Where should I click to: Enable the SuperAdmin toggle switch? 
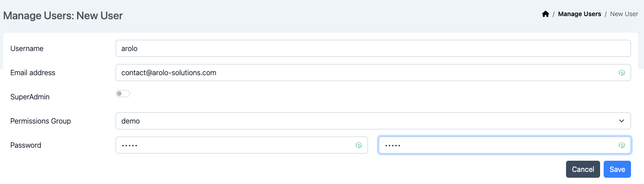pyautogui.click(x=123, y=94)
